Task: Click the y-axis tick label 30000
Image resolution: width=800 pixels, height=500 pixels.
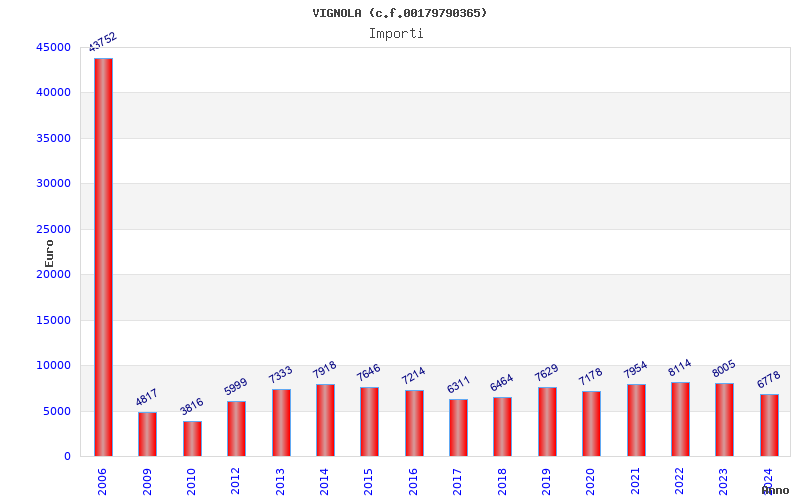Action: (54, 184)
